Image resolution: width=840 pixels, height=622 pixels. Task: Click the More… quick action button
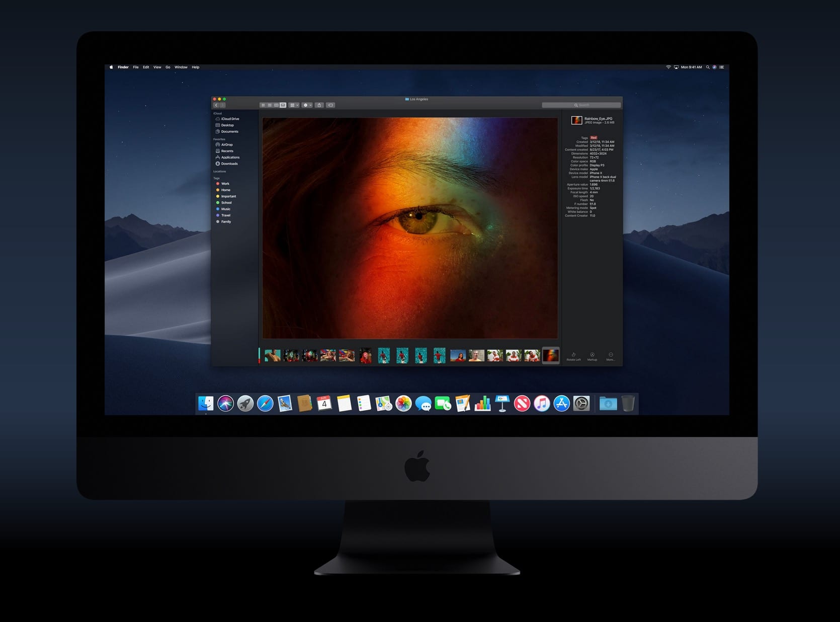[x=611, y=356]
